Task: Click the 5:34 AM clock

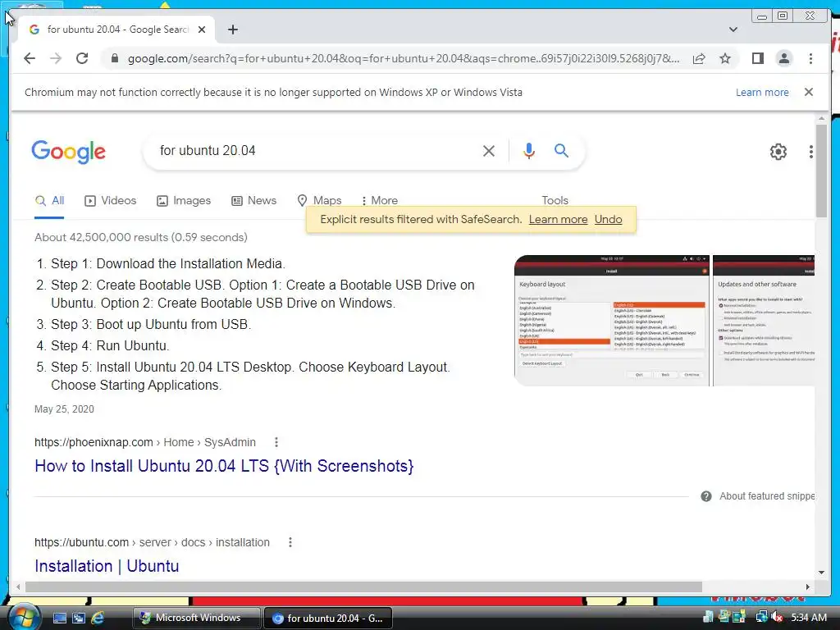Action: tap(808, 618)
